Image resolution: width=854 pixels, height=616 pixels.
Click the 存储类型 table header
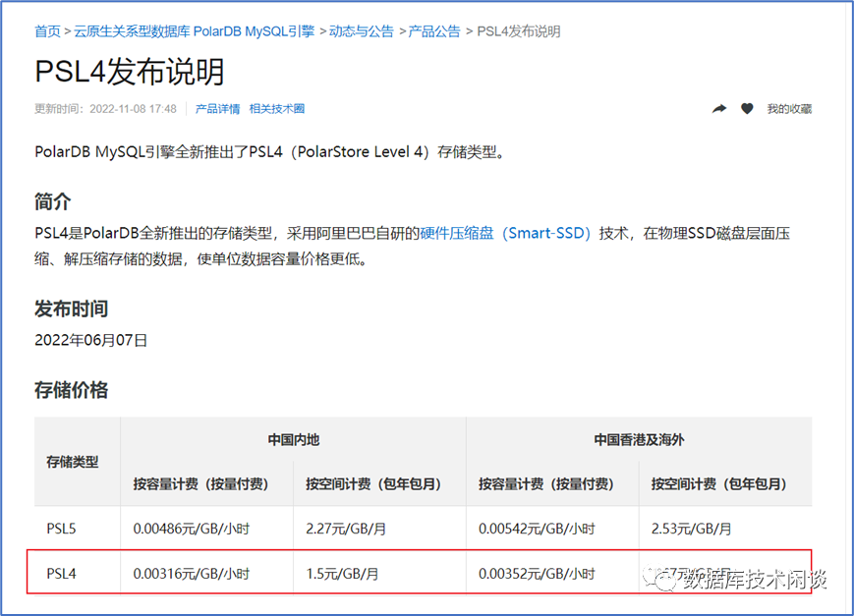[x=73, y=462]
